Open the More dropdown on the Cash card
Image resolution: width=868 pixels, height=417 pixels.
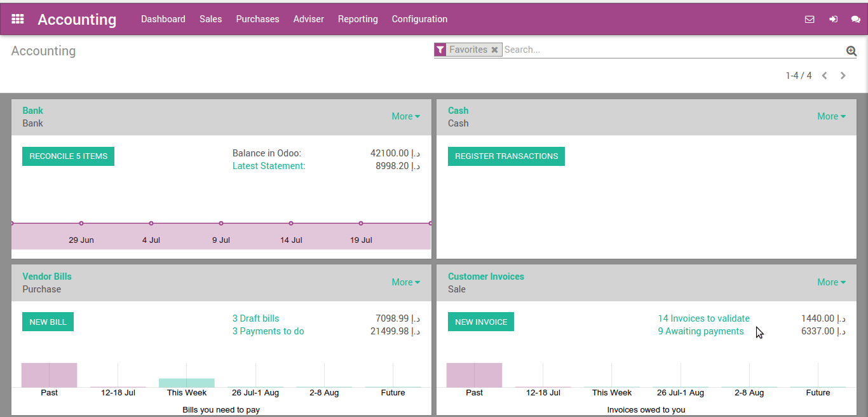pyautogui.click(x=831, y=116)
